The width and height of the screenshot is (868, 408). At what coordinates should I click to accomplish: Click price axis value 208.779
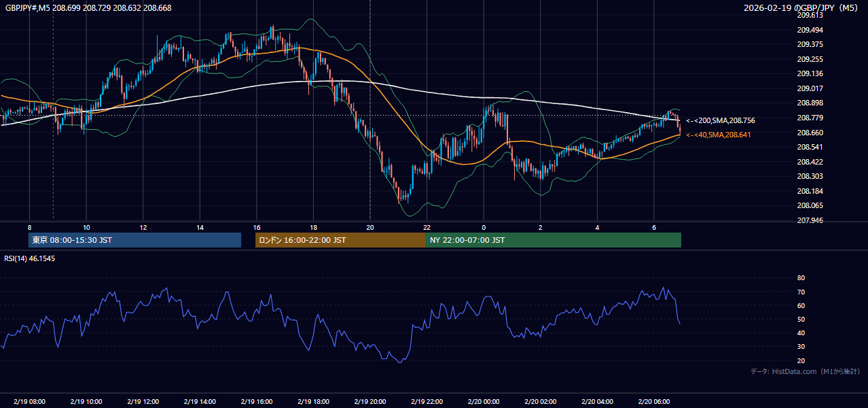point(810,118)
